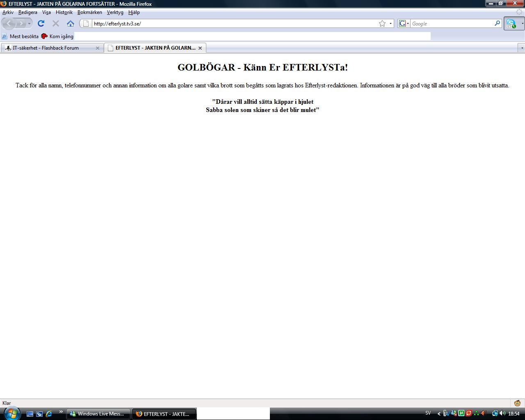Click the Show Desktop quick launch icon
The height and width of the screenshot is (420, 525).
pos(30,414)
